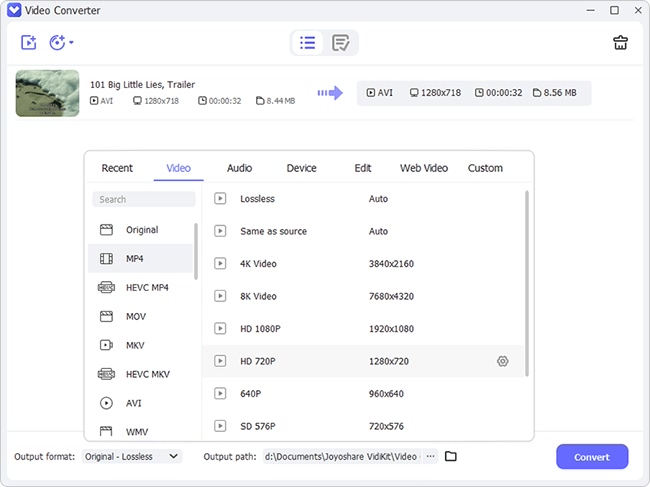This screenshot has width=650, height=487.
Task: Open settings gear for HD 720P
Action: (502, 361)
